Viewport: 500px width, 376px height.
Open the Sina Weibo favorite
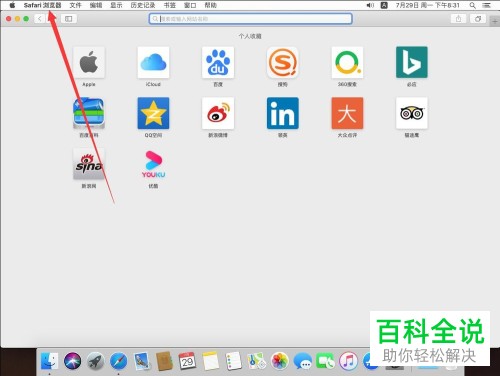(218, 113)
